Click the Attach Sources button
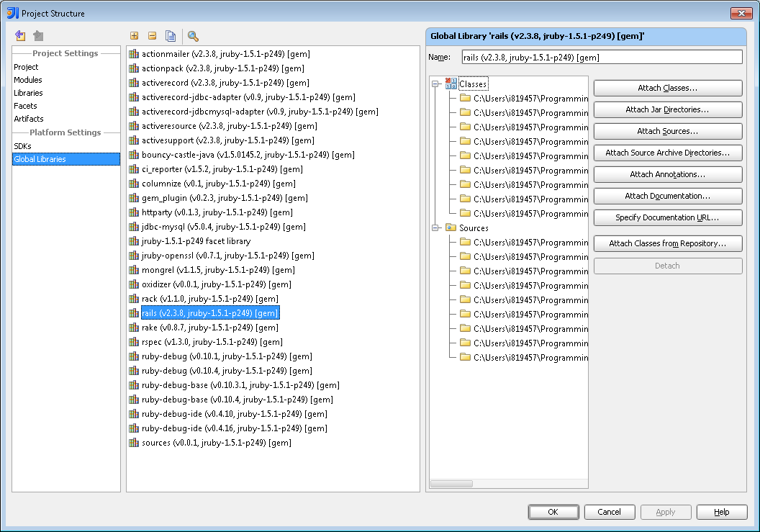760x532 pixels. (x=667, y=131)
